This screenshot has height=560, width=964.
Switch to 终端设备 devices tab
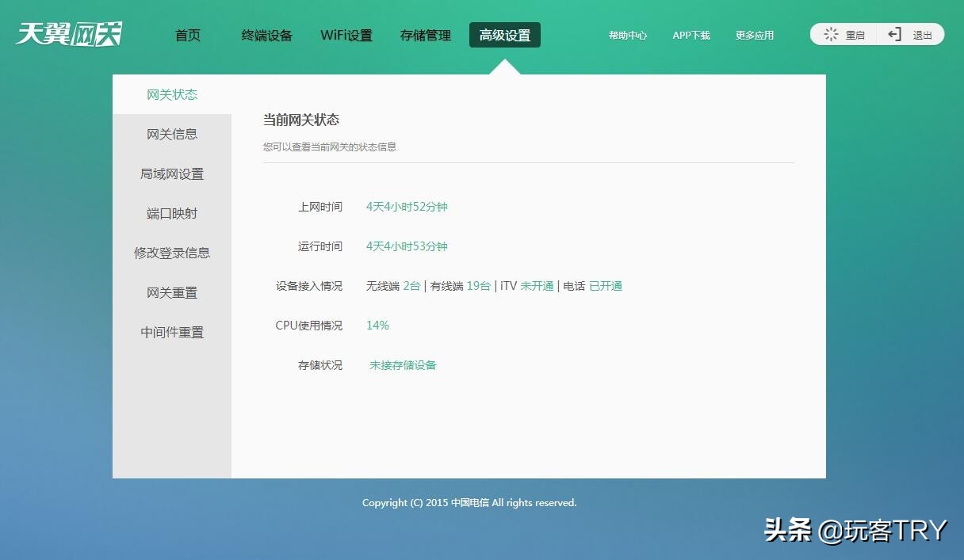click(266, 35)
